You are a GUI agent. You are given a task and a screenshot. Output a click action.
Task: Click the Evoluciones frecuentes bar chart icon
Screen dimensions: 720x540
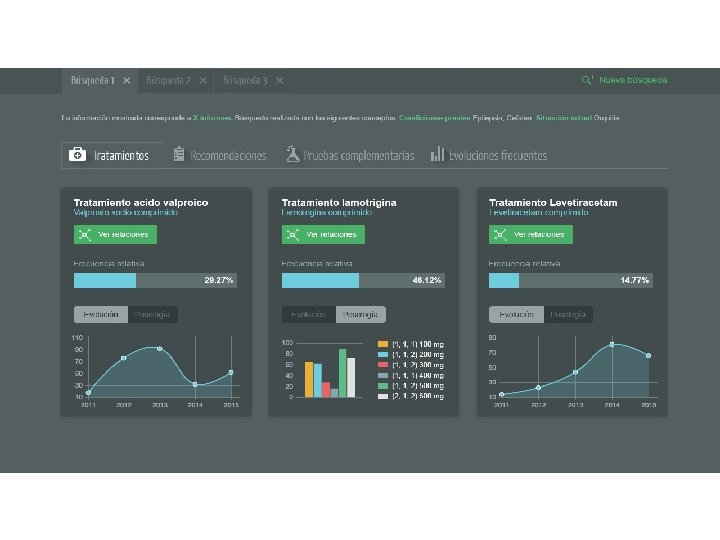pyautogui.click(x=437, y=154)
